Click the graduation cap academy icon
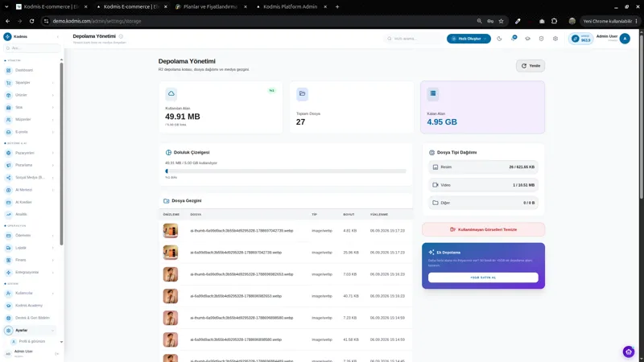 pyautogui.click(x=527, y=39)
